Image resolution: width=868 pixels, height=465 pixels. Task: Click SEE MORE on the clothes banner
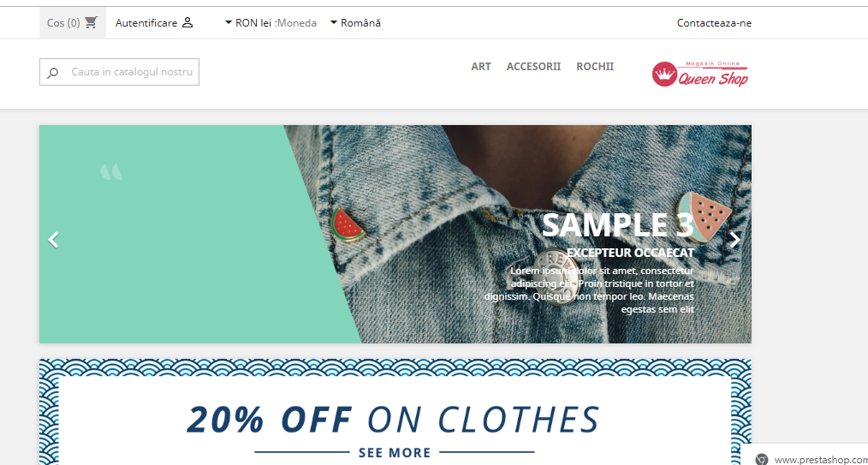395,453
